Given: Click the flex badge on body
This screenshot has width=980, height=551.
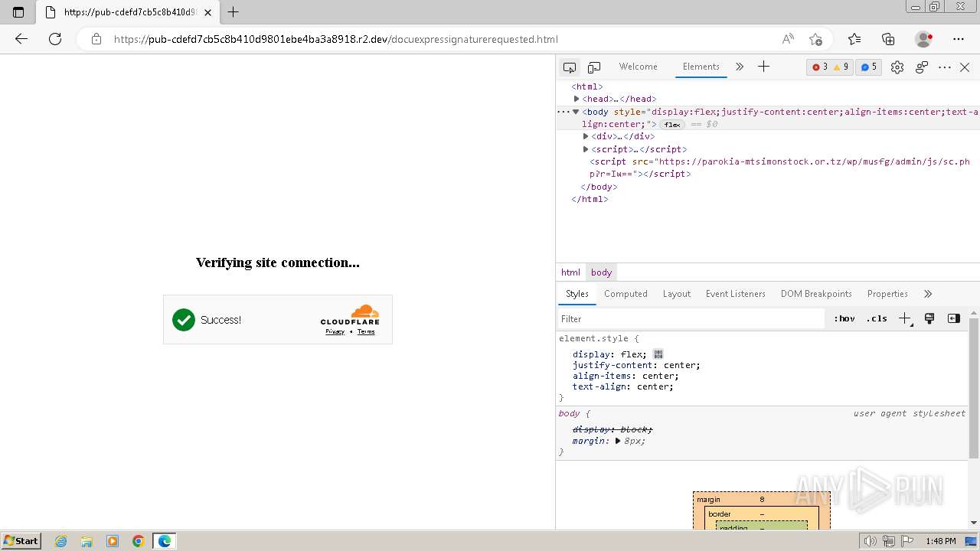Looking at the screenshot, I should coord(671,125).
